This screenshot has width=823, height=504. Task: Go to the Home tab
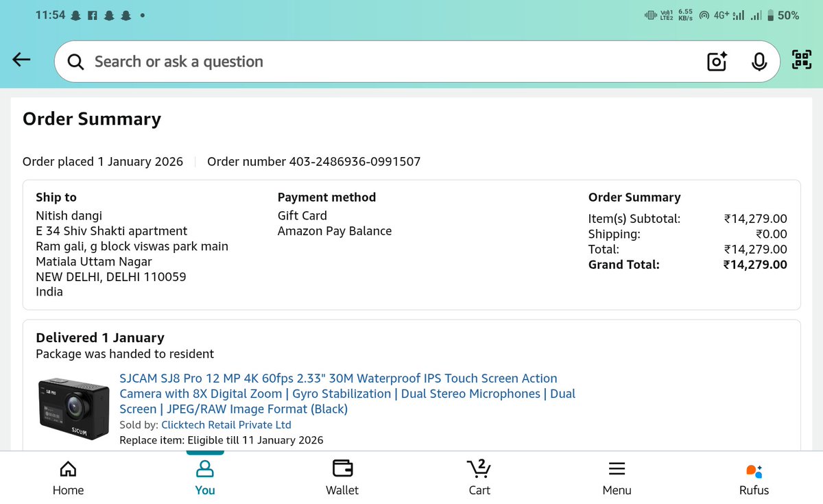[x=68, y=478]
